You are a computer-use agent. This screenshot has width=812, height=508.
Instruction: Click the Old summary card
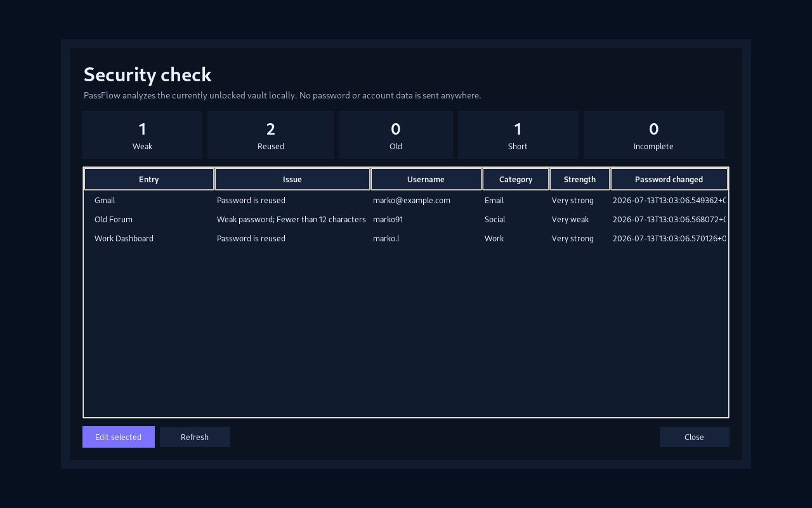[396, 135]
